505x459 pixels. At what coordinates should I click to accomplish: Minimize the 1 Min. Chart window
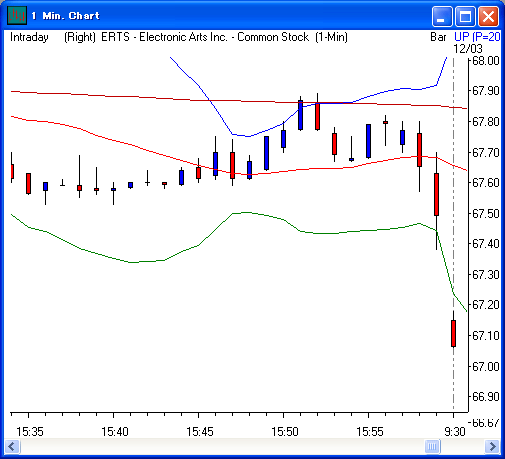click(442, 16)
